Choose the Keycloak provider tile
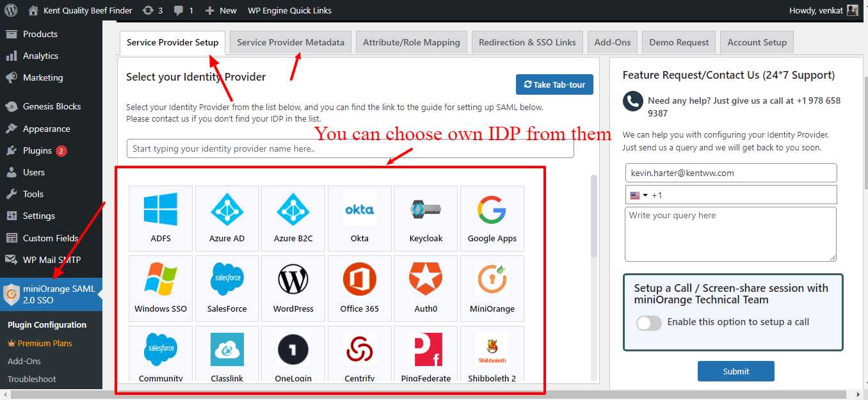This screenshot has width=868, height=400. pyautogui.click(x=426, y=218)
